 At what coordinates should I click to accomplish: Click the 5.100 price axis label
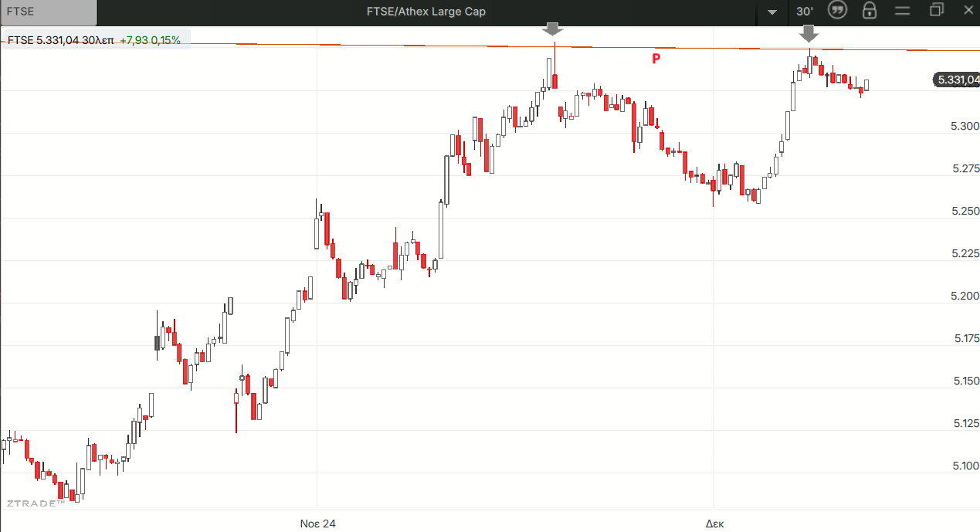965,466
